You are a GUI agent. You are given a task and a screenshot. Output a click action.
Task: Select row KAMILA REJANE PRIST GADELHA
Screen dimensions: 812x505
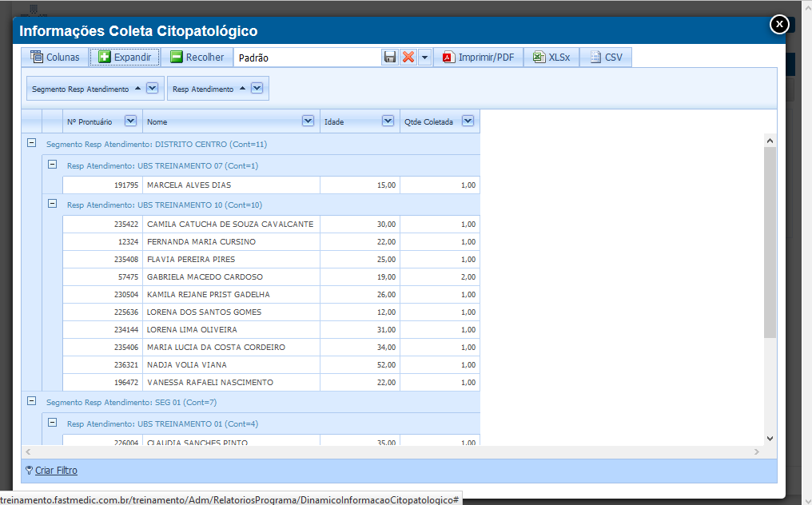[x=272, y=295]
